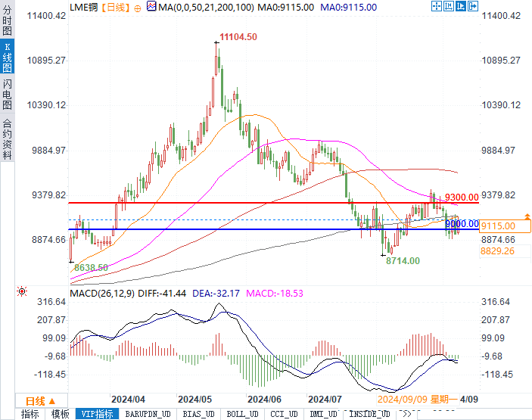Screen dimensions: 532x420
Task: Click the orange 9115.00 price box
Action: coord(505,226)
